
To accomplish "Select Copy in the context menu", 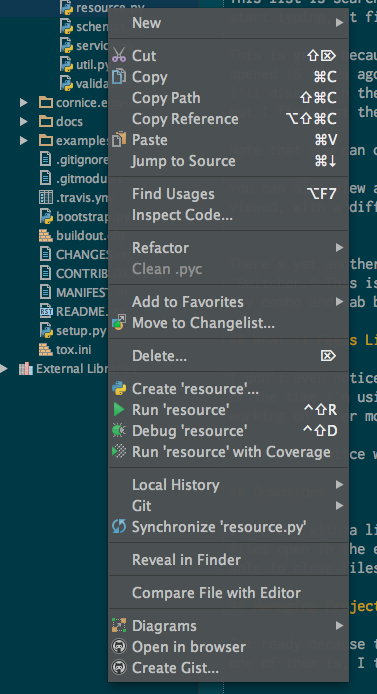I will 228,77.
